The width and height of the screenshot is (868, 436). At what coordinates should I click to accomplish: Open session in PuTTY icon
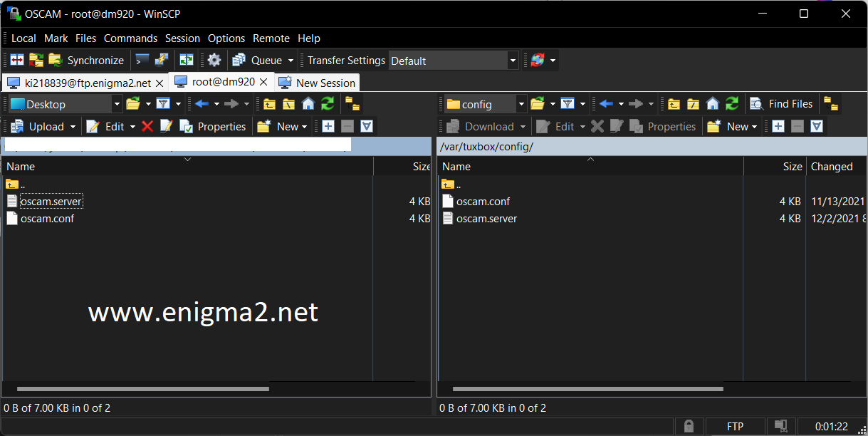click(162, 61)
